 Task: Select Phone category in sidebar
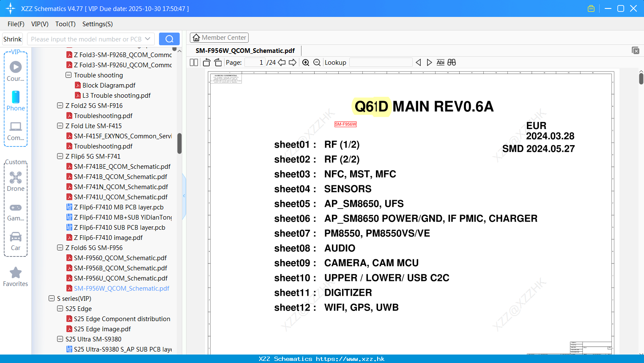(x=16, y=101)
